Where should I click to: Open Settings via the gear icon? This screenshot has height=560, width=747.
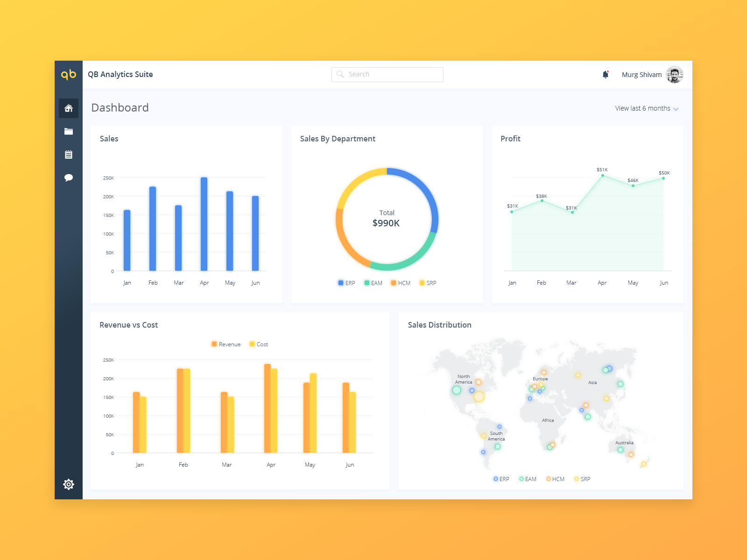tap(69, 484)
